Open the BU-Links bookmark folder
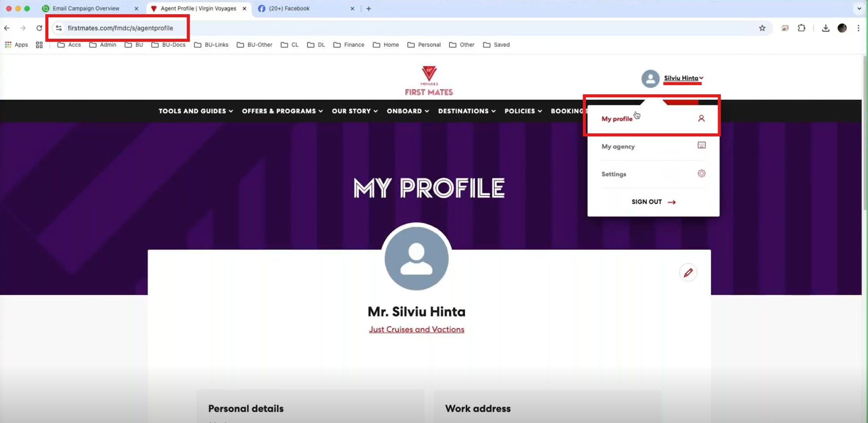868x423 pixels. coord(211,45)
